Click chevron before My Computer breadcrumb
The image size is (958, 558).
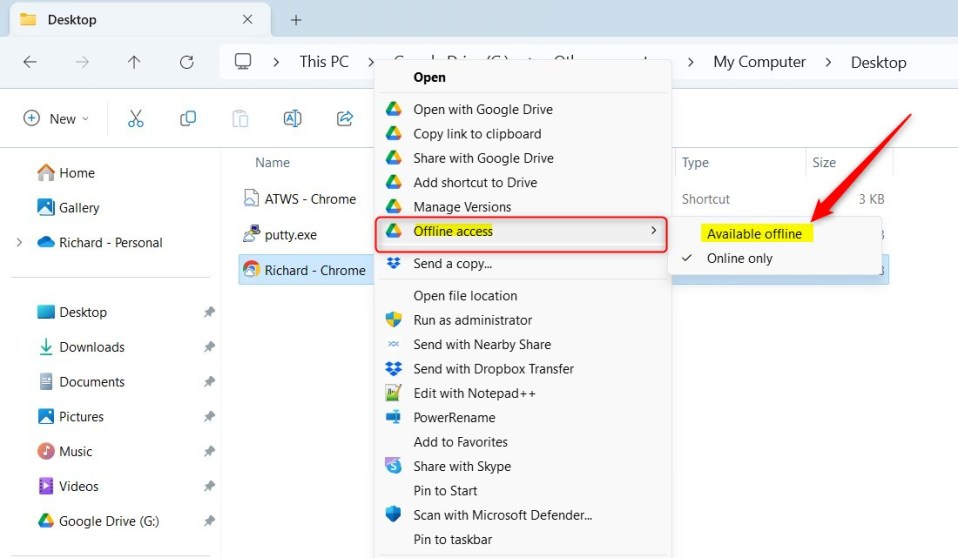[690, 62]
